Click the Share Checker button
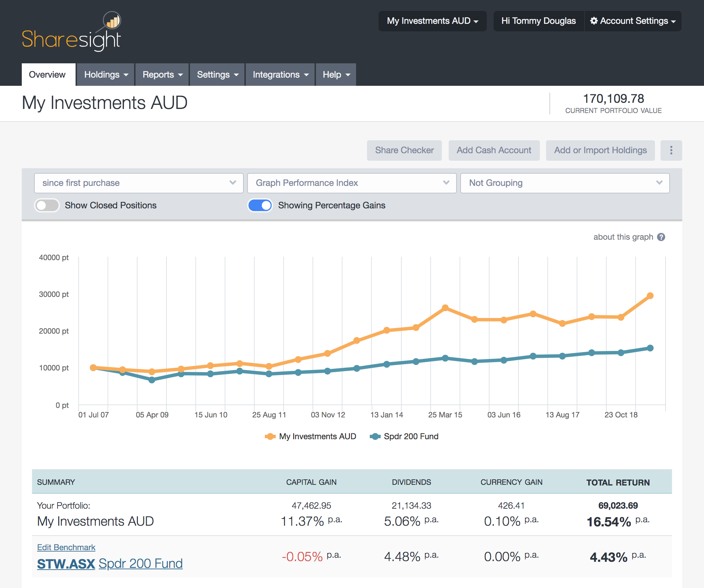 404,150
